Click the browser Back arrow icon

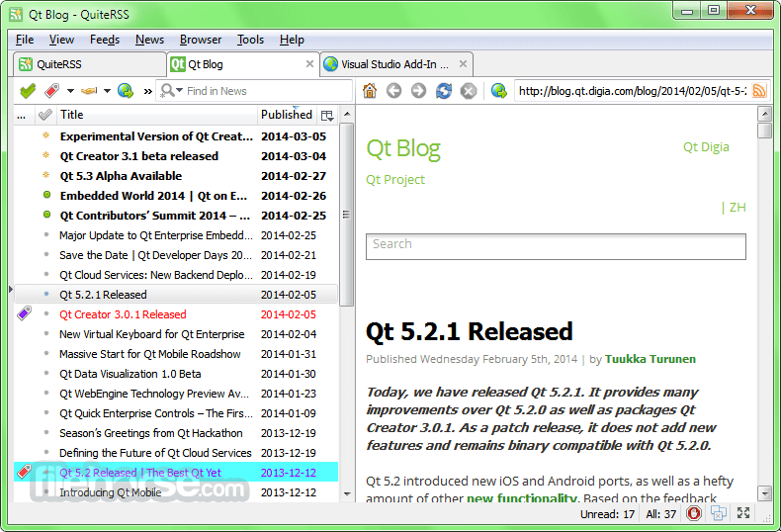(x=394, y=91)
